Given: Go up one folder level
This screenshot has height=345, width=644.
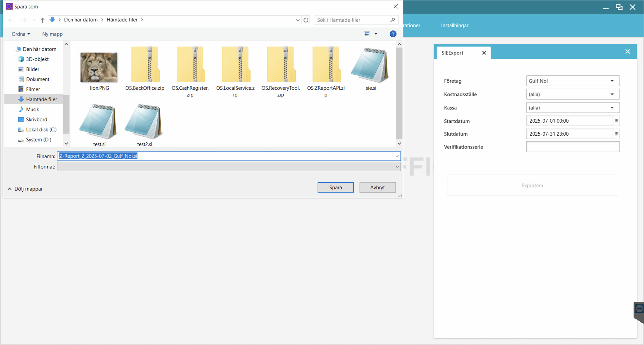Looking at the screenshot, I should [43, 20].
